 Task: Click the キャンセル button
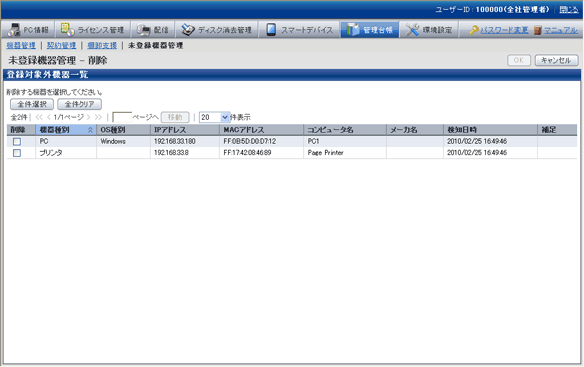[x=556, y=60]
